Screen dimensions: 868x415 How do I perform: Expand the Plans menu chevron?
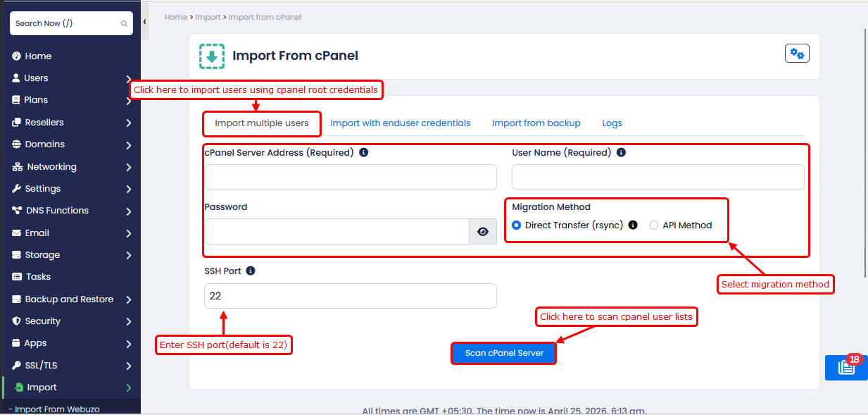click(x=129, y=101)
